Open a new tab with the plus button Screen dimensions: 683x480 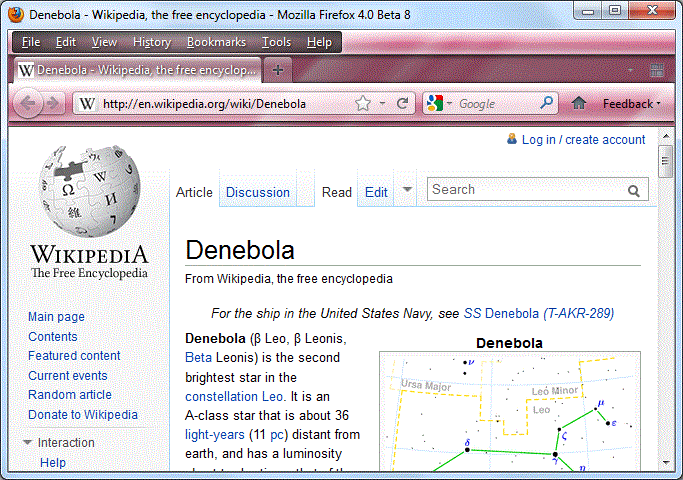[x=277, y=70]
